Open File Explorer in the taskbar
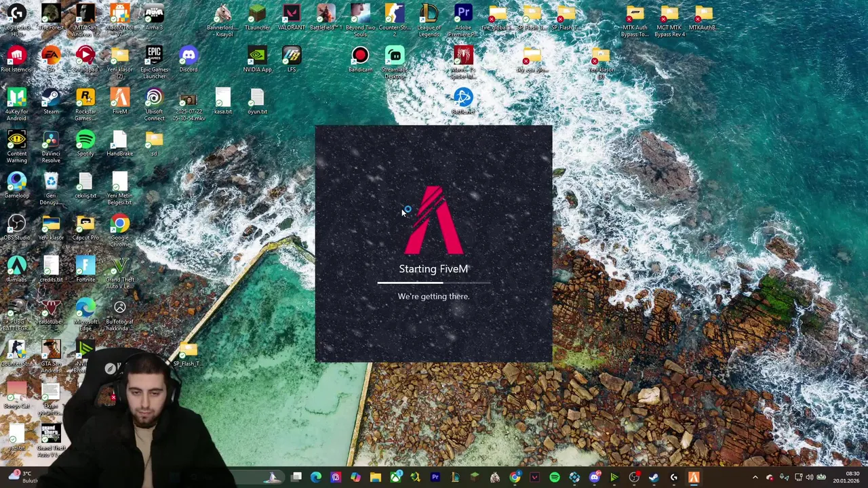 pyautogui.click(x=376, y=478)
